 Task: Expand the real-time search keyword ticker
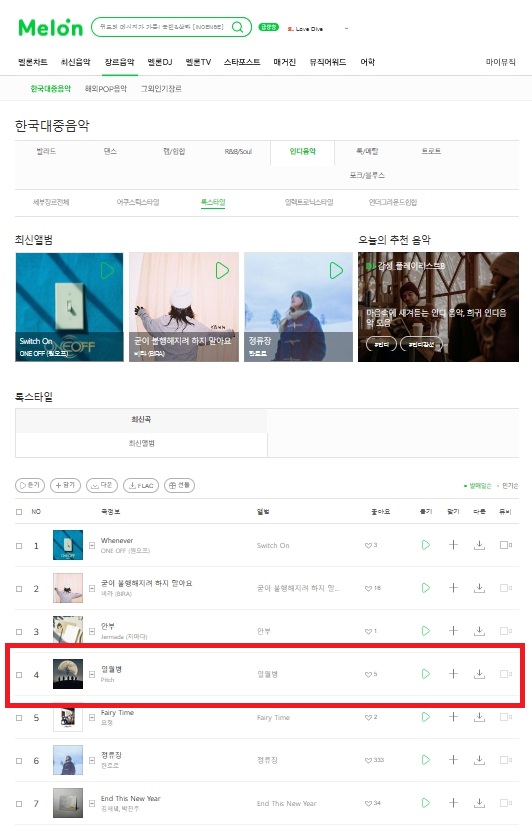[346, 29]
